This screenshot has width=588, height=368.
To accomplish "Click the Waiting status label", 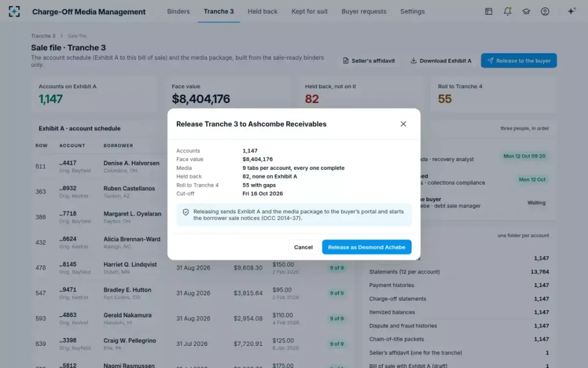I will click(537, 203).
